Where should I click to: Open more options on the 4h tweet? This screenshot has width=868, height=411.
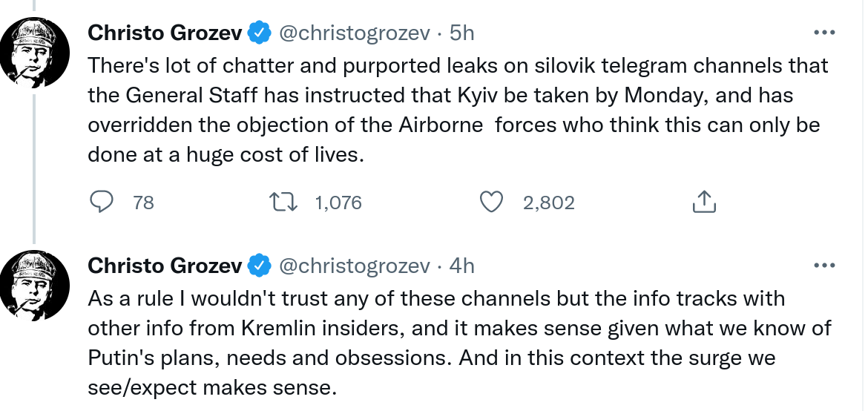(825, 266)
